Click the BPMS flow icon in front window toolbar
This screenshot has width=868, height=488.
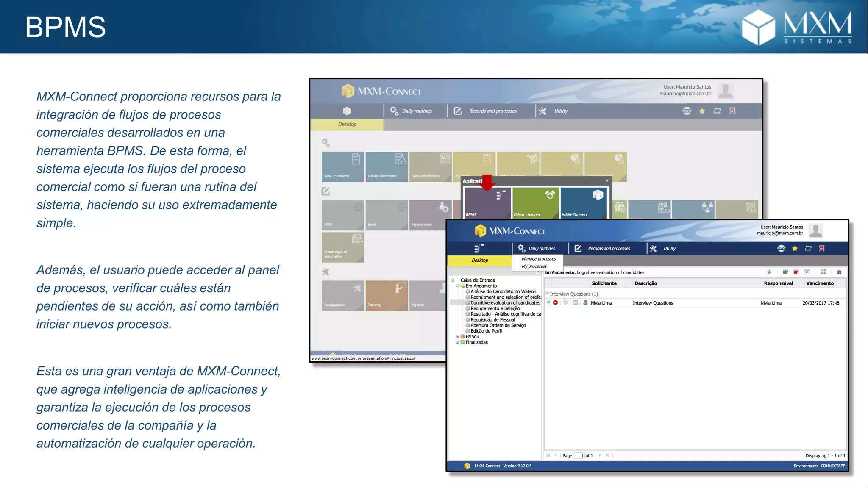pyautogui.click(x=479, y=248)
